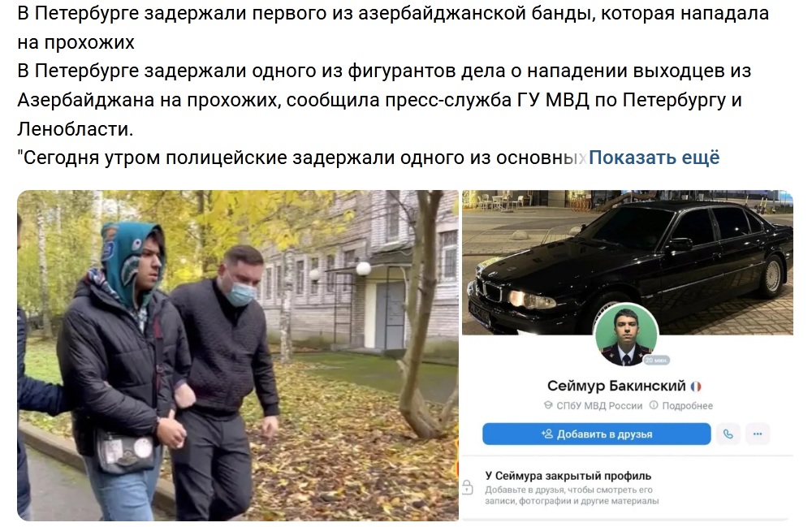Click the phone call icon button
The height and width of the screenshot is (527, 812).
pyautogui.click(x=728, y=434)
